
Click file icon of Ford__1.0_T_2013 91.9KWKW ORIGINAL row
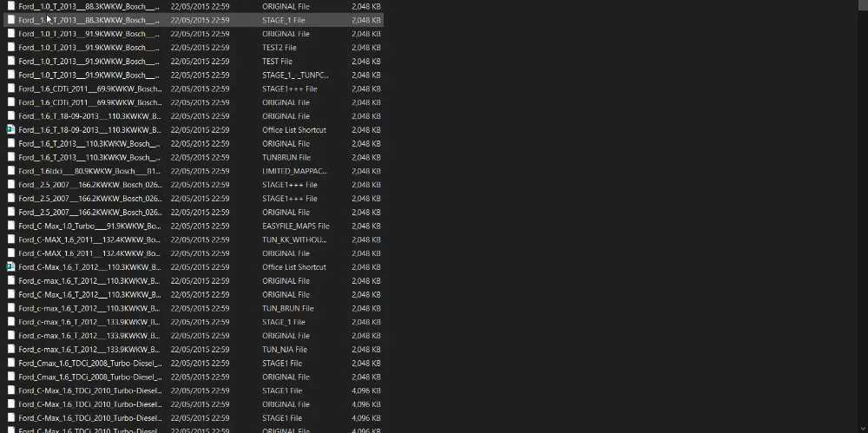coord(10,34)
